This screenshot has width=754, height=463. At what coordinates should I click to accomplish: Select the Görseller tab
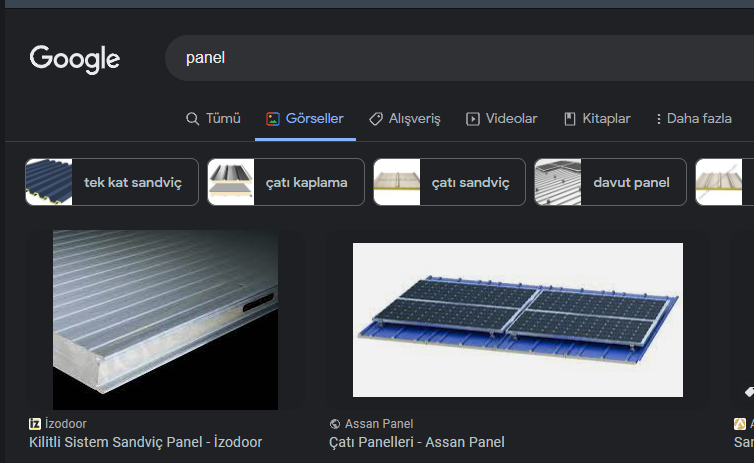[x=305, y=119]
